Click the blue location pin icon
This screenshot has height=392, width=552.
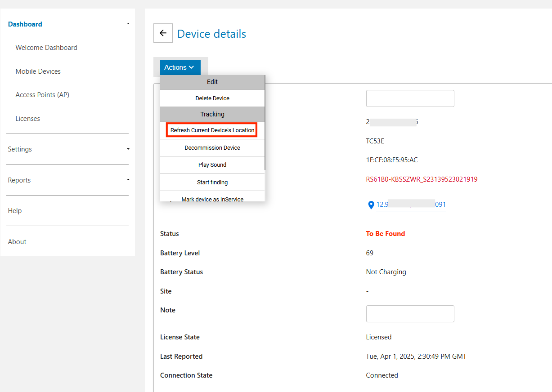click(x=371, y=205)
